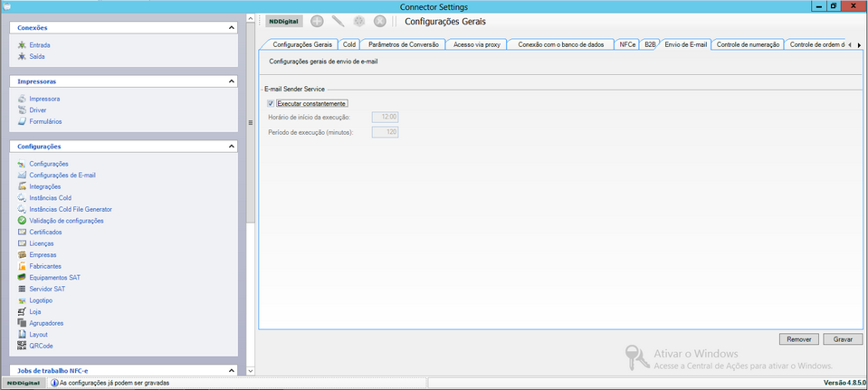868x390 pixels.
Task: Open the Entrada link
Action: pos(40,45)
